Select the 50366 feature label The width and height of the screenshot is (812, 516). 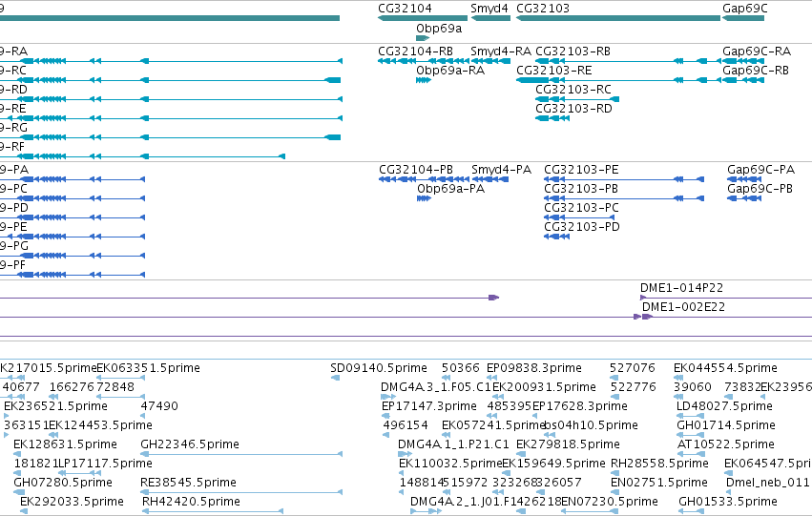[x=460, y=368]
